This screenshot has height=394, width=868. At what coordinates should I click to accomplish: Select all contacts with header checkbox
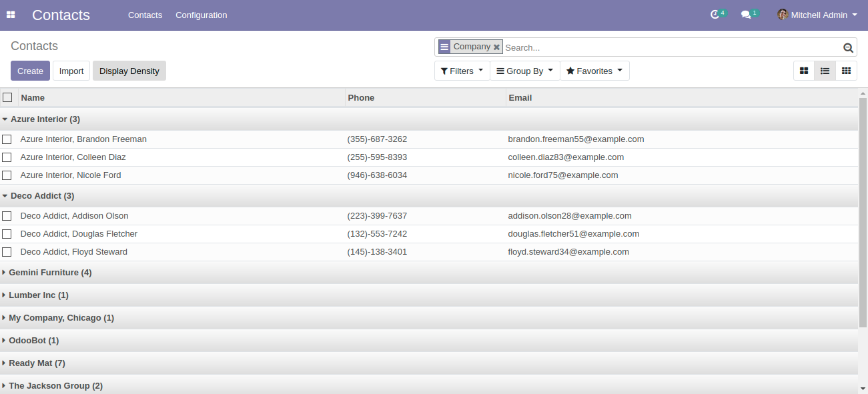(7, 97)
